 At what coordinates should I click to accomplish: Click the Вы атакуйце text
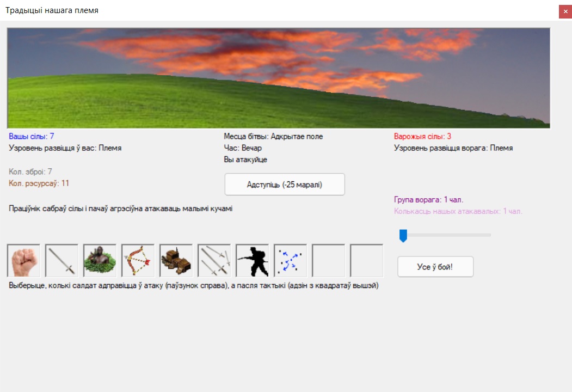coord(245,160)
